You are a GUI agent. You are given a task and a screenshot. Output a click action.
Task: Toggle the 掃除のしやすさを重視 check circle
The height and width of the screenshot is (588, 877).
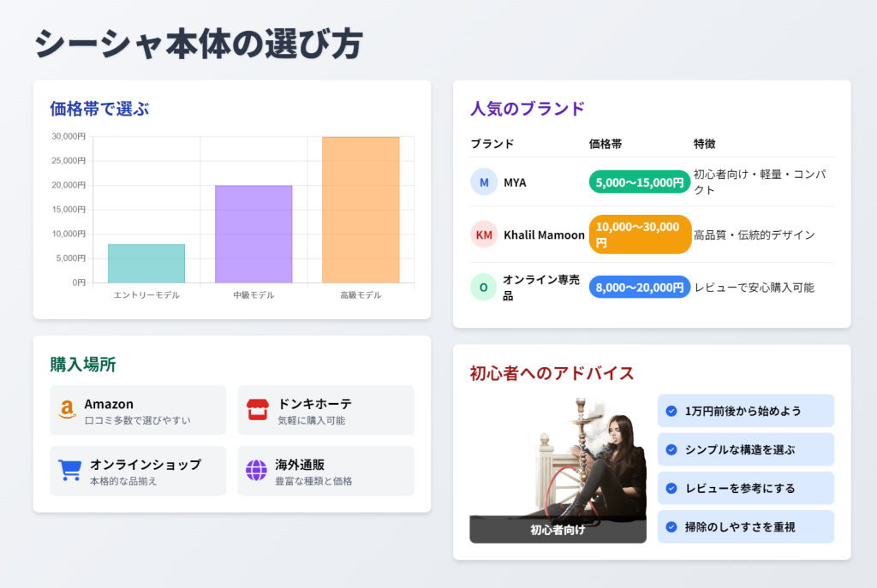coord(671,527)
